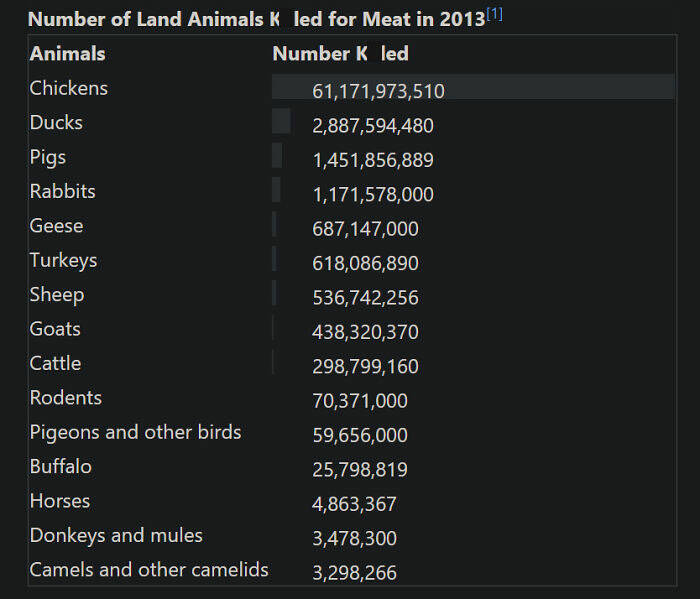Click the Turkeys value 618,086,890
The width and height of the screenshot is (700, 599).
[x=365, y=264]
